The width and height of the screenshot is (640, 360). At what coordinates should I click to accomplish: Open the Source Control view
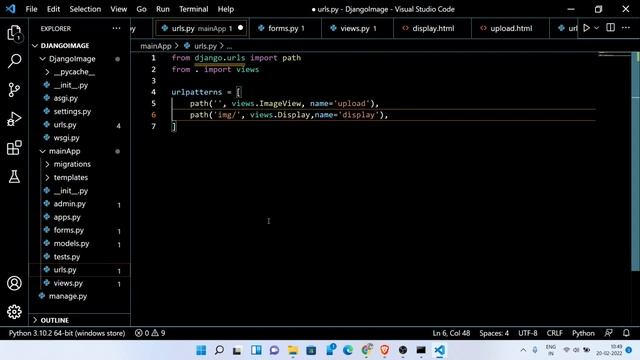(14, 90)
